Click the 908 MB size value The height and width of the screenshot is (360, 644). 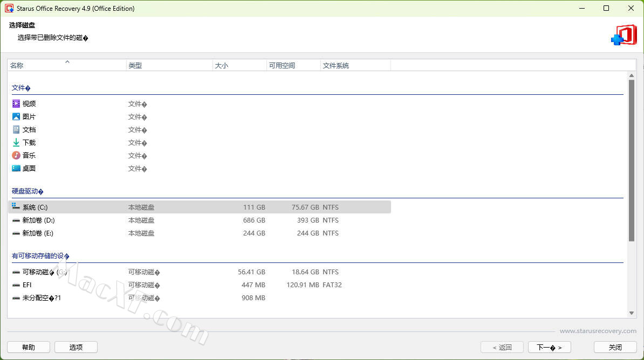point(254,298)
